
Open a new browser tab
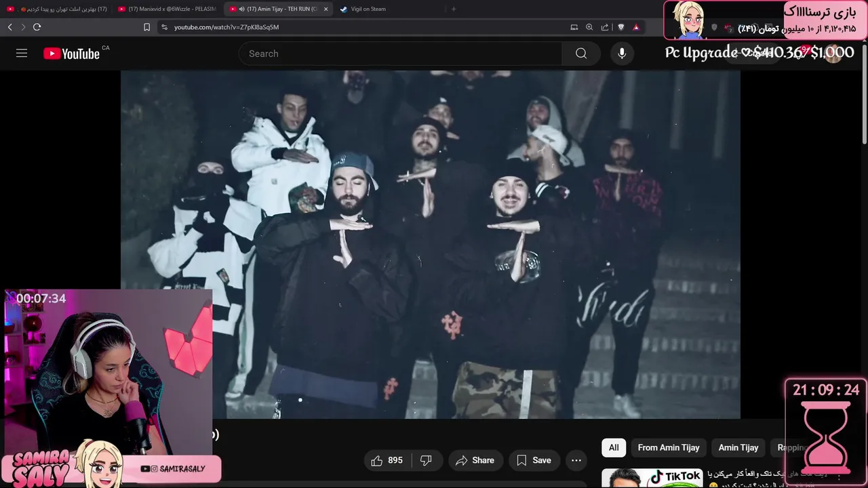454,9
